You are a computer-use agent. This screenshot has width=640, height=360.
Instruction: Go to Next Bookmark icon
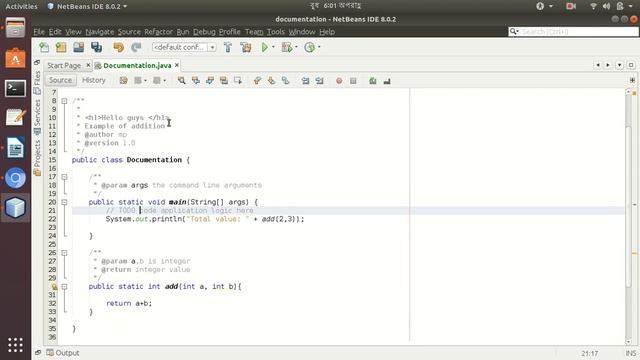coord(271,81)
